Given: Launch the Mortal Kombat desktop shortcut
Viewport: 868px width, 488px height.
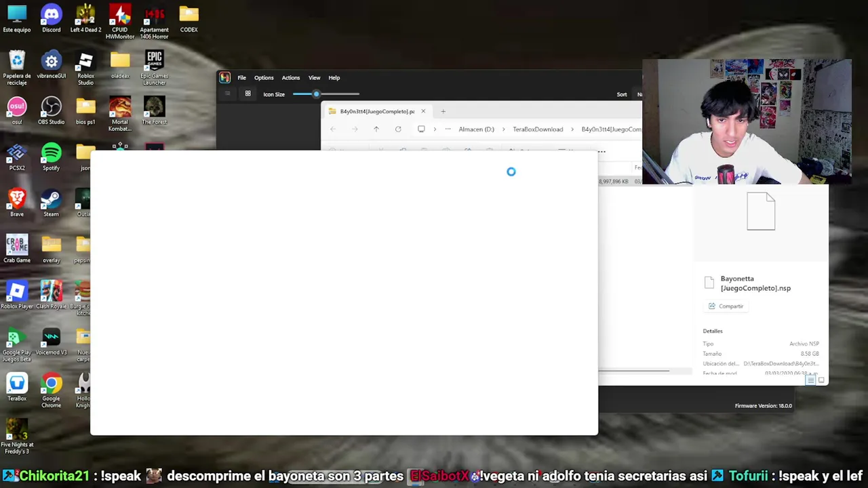Looking at the screenshot, I should pos(120,115).
